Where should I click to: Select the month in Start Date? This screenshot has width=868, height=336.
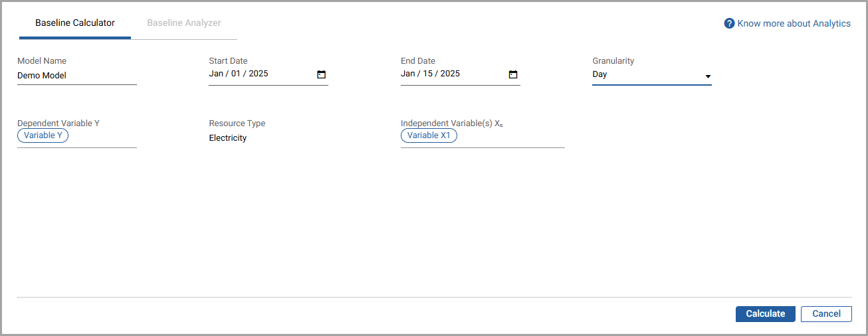[216, 74]
